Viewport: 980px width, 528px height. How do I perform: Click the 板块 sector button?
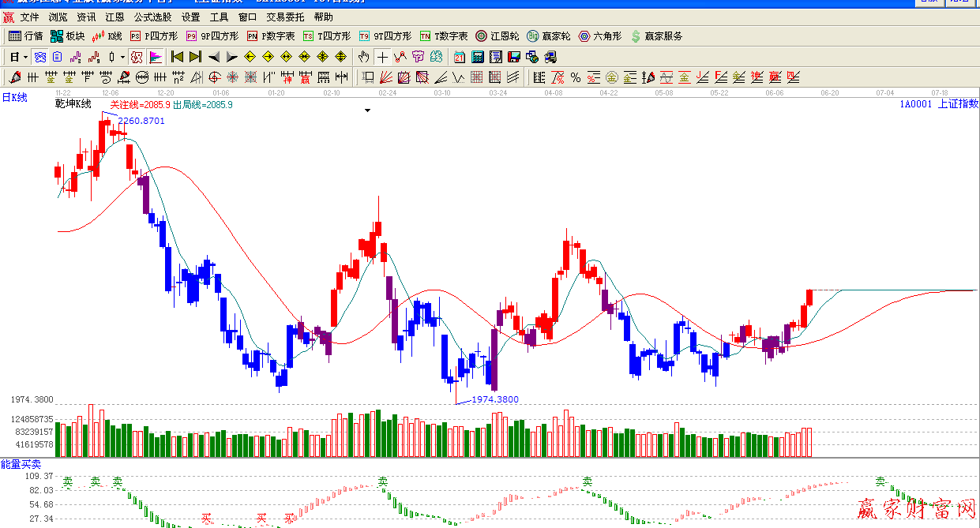pos(68,36)
